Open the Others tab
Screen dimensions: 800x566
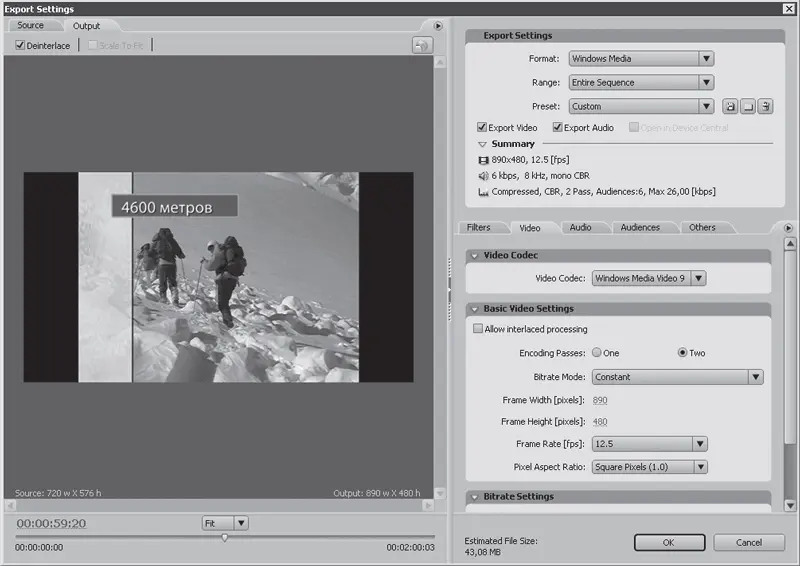click(703, 228)
